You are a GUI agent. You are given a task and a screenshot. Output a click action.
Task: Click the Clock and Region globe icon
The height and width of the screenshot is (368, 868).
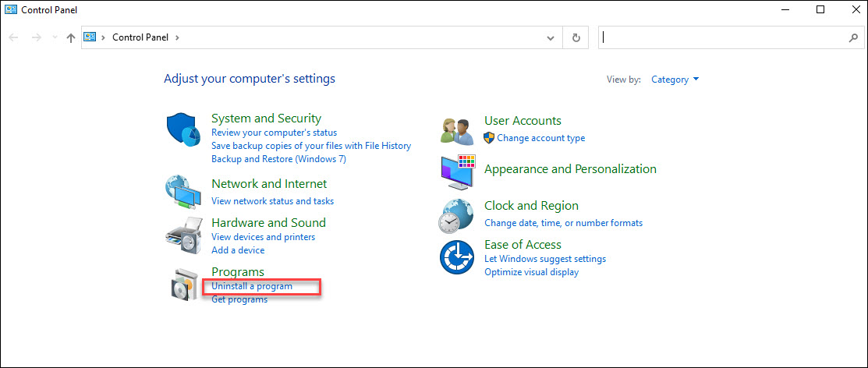pyautogui.click(x=457, y=215)
